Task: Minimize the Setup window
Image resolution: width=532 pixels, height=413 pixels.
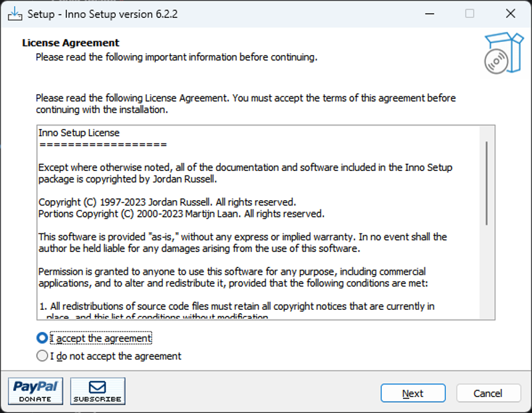Action: pyautogui.click(x=430, y=14)
